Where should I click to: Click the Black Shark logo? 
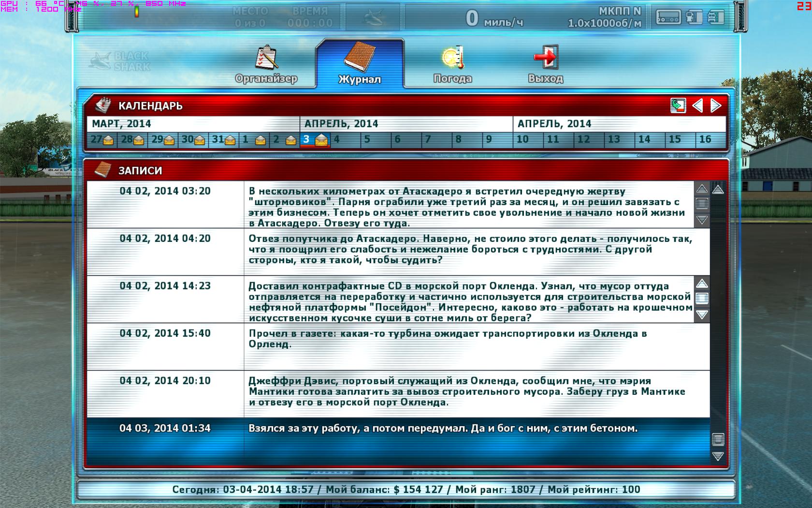click(x=120, y=61)
